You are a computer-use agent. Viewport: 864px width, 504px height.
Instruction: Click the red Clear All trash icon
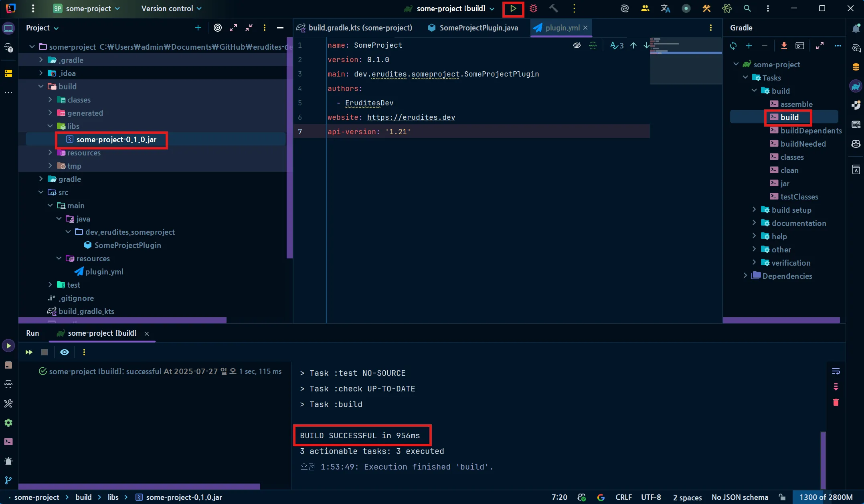(x=836, y=402)
